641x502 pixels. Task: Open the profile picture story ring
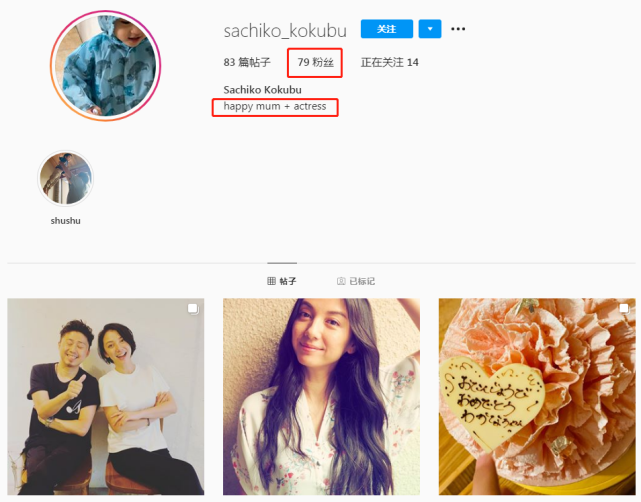click(105, 66)
